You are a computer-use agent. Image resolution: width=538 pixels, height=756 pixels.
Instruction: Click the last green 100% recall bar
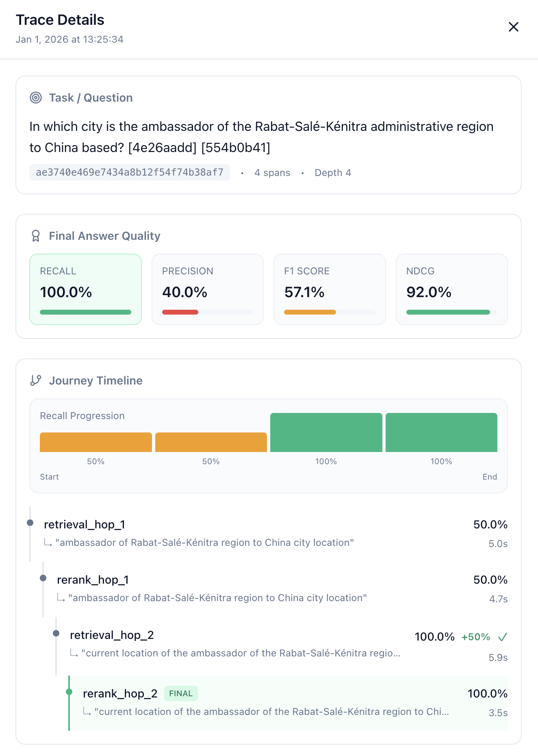tap(441, 432)
